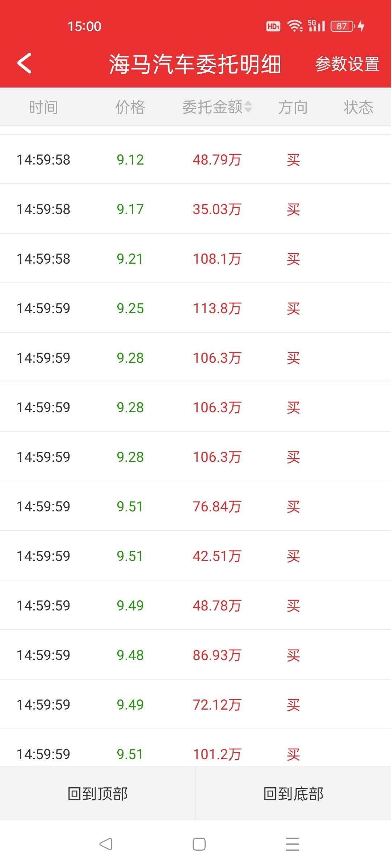
Task: Toggle 委托金额 sort arrows
Action: 248,107
